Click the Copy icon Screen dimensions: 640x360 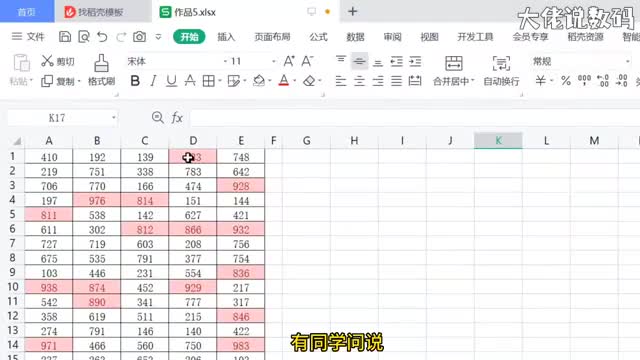pos(47,81)
